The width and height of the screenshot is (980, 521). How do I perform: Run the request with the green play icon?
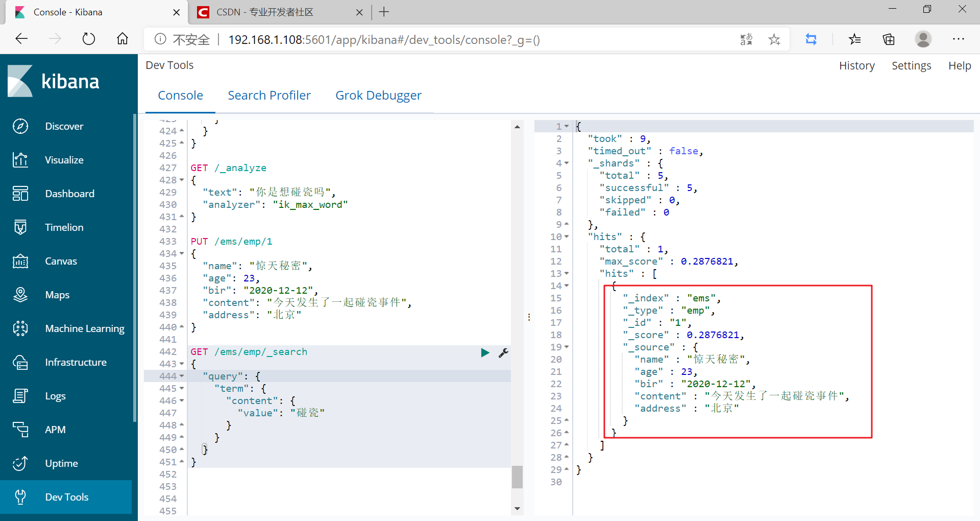pos(485,352)
